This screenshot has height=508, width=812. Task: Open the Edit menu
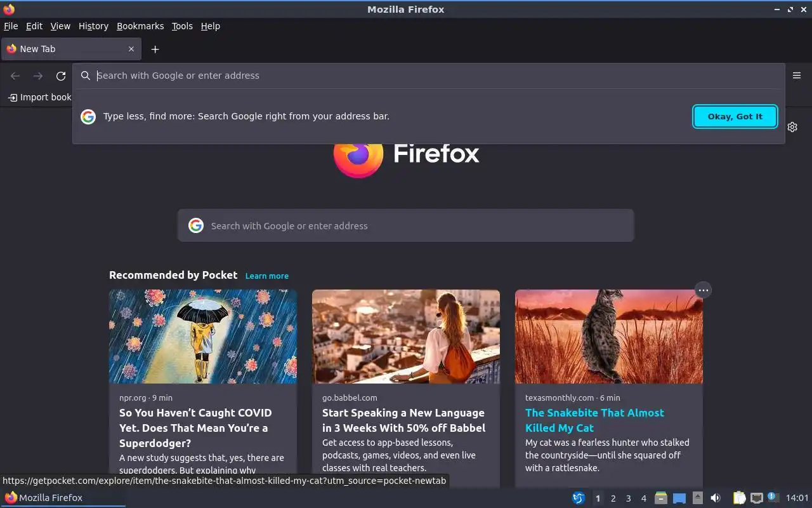pos(34,26)
